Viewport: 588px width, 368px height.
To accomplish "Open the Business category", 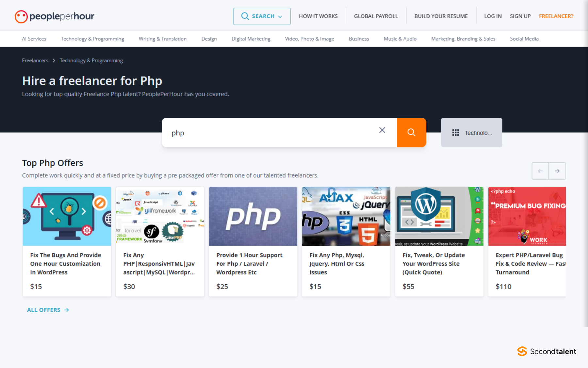I will click(x=359, y=39).
